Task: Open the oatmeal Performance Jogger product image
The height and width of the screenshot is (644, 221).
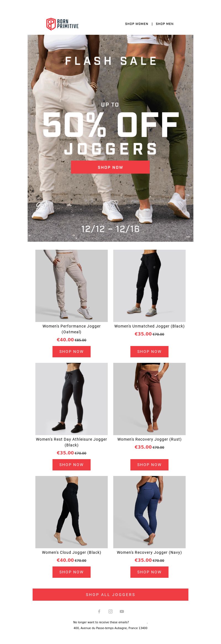Action: click(72, 286)
